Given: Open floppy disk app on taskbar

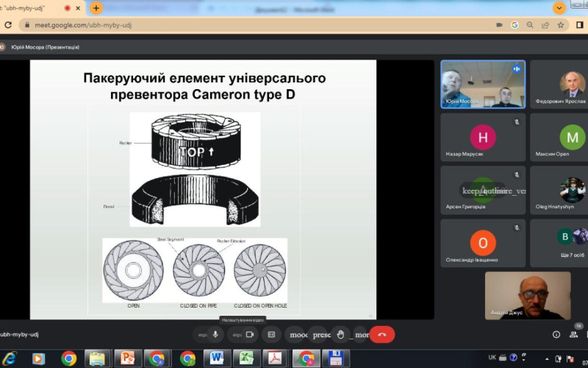Looking at the screenshot, I should click(x=336, y=358).
